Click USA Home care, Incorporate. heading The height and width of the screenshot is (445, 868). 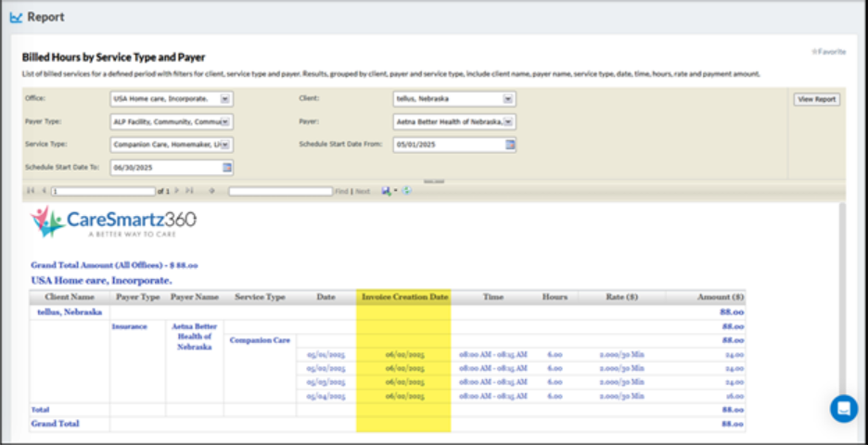[101, 281]
